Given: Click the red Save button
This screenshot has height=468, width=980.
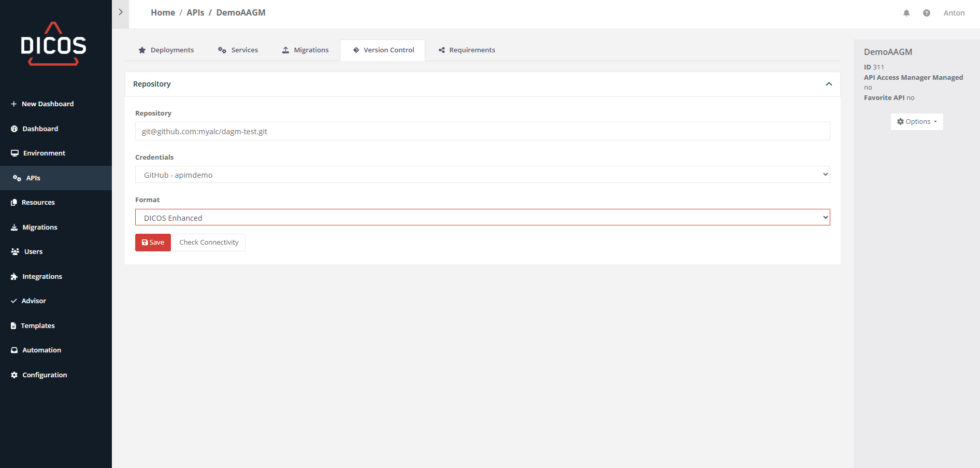Looking at the screenshot, I should coord(153,243).
